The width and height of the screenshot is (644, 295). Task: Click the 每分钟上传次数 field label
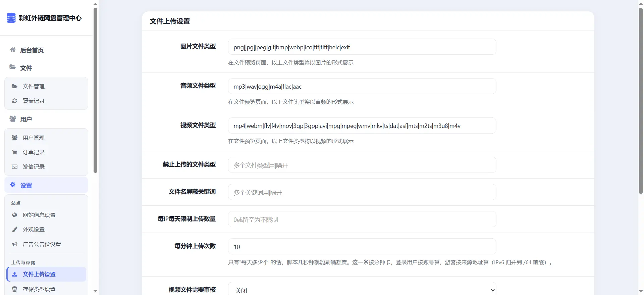coord(195,246)
